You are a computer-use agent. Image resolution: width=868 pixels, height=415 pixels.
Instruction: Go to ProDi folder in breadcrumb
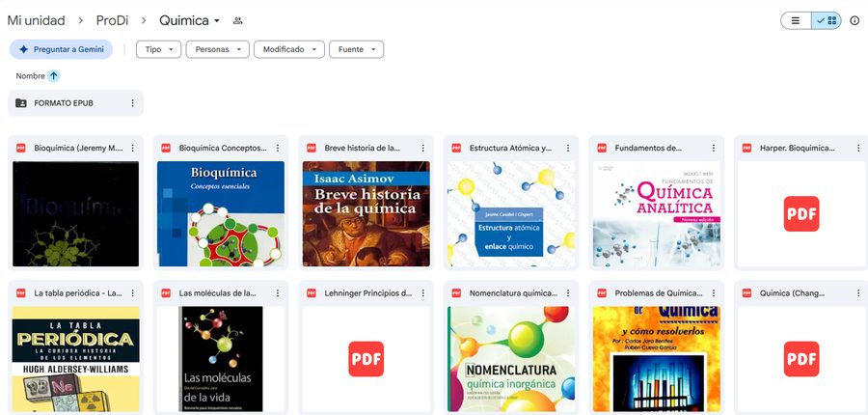pyautogui.click(x=113, y=20)
